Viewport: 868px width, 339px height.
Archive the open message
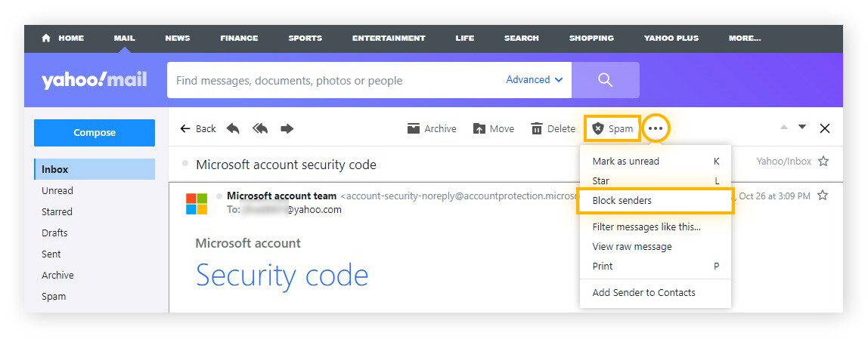[432, 129]
